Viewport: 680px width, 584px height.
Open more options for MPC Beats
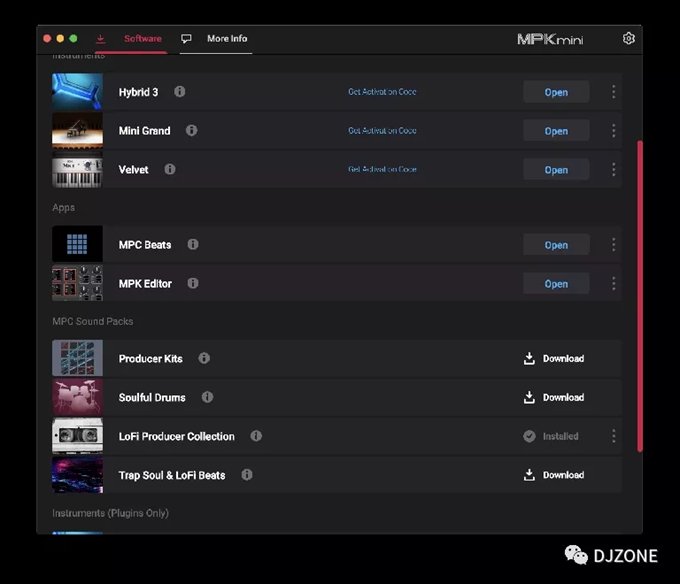(x=613, y=245)
